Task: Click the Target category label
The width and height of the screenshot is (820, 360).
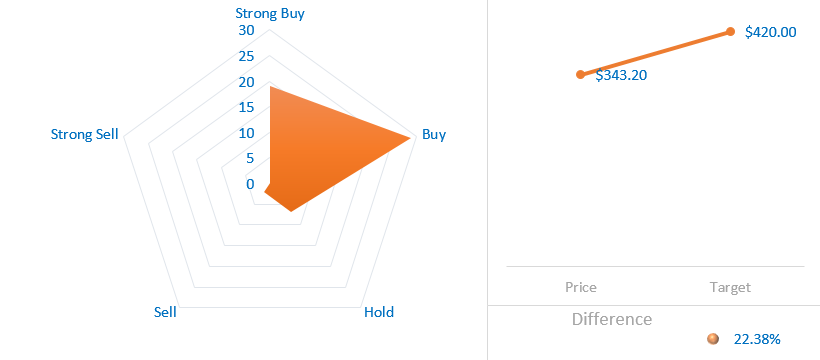Action: point(730,287)
